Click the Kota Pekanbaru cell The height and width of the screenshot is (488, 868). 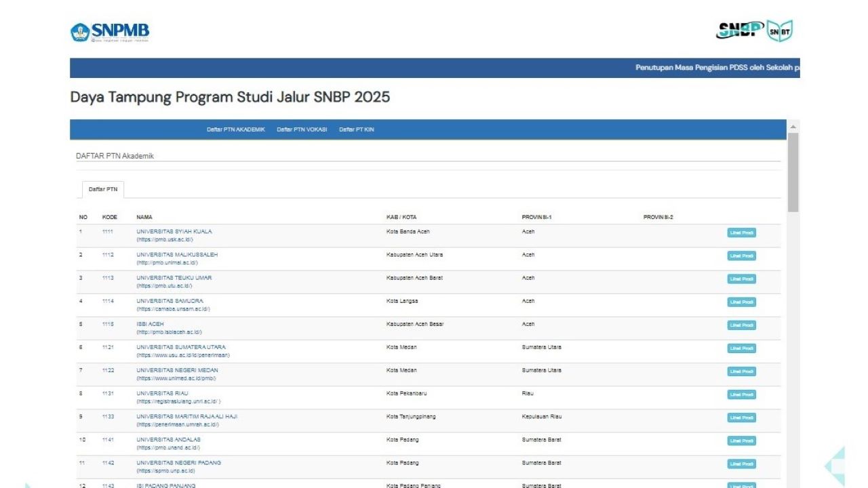407,393
